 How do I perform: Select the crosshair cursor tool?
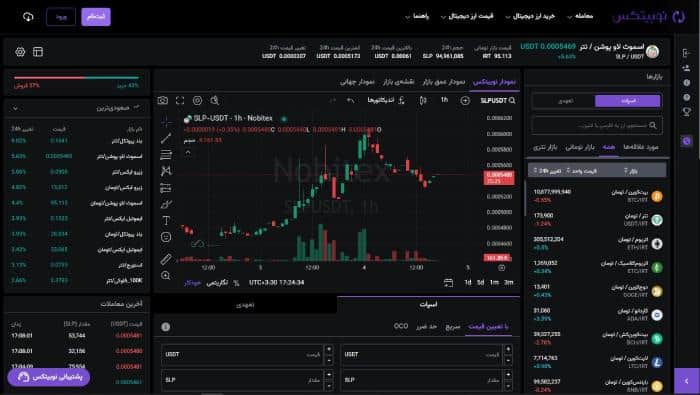coord(166,121)
